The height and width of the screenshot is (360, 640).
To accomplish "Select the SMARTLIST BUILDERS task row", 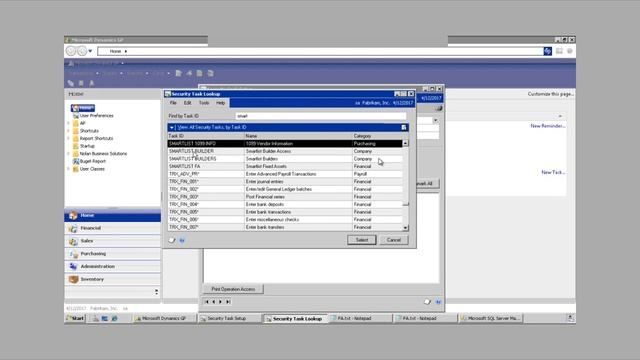I will click(284, 159).
